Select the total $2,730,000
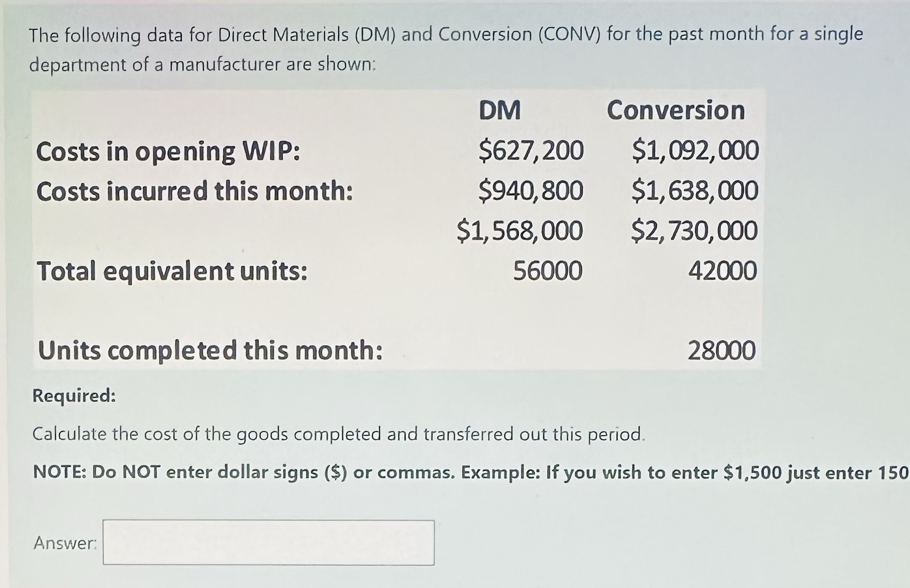 pyautogui.click(x=695, y=231)
